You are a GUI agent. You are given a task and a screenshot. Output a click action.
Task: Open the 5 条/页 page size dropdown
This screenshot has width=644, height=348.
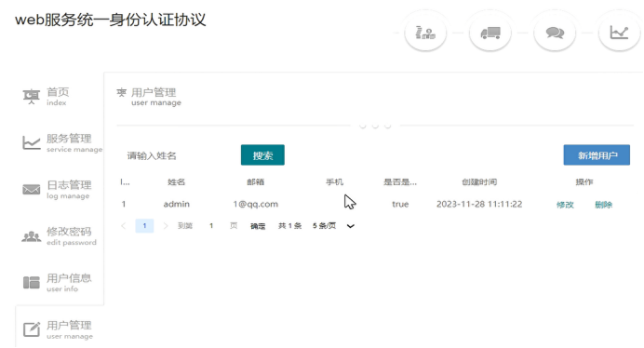tap(333, 225)
